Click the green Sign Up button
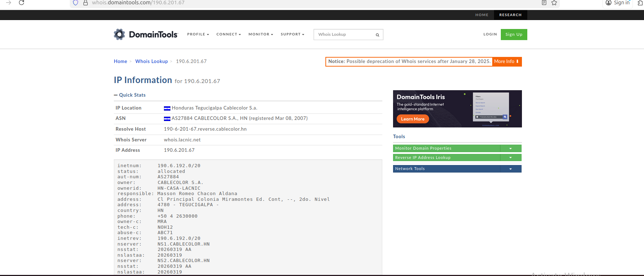 (x=514, y=34)
